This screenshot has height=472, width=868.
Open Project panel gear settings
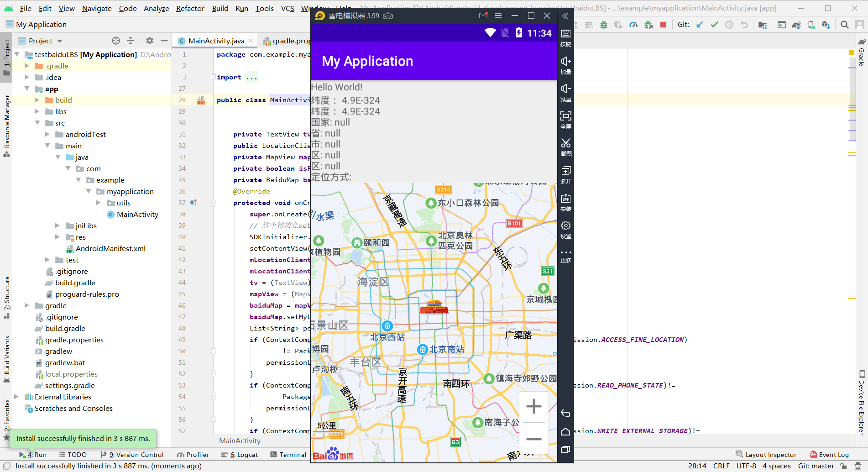coord(150,41)
